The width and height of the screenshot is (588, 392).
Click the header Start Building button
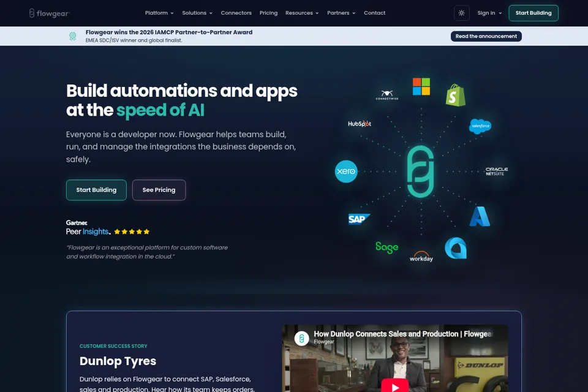pyautogui.click(x=533, y=13)
